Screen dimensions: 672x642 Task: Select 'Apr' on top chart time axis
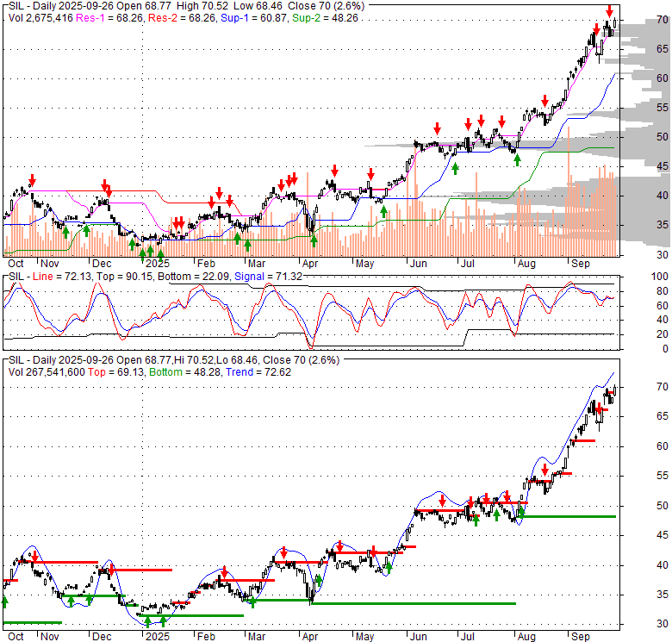click(310, 263)
